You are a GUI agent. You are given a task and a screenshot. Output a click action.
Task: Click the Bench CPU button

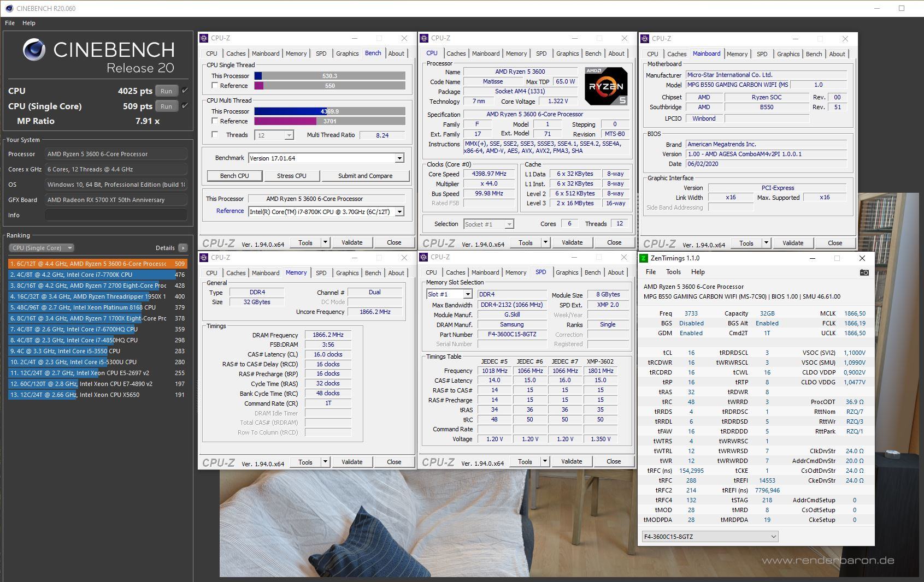tap(234, 176)
